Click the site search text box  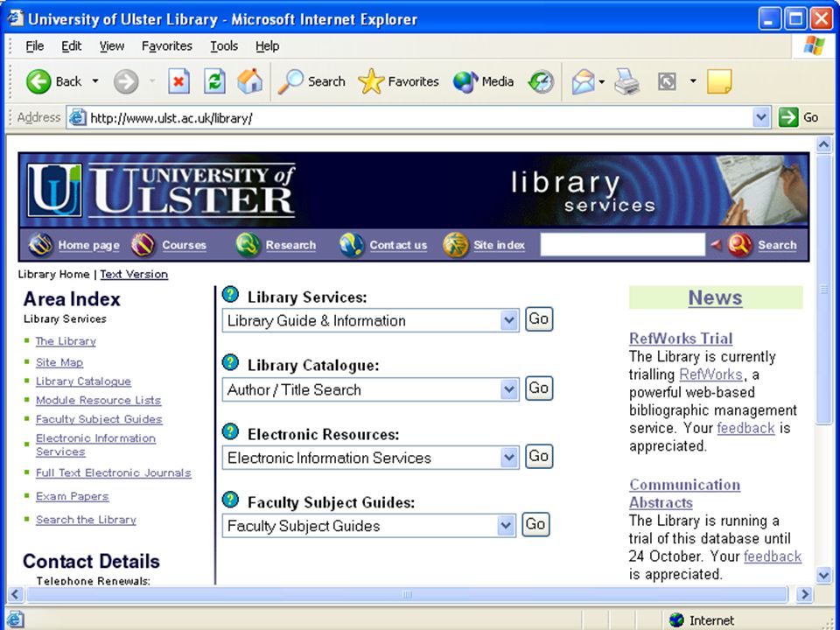(622, 245)
